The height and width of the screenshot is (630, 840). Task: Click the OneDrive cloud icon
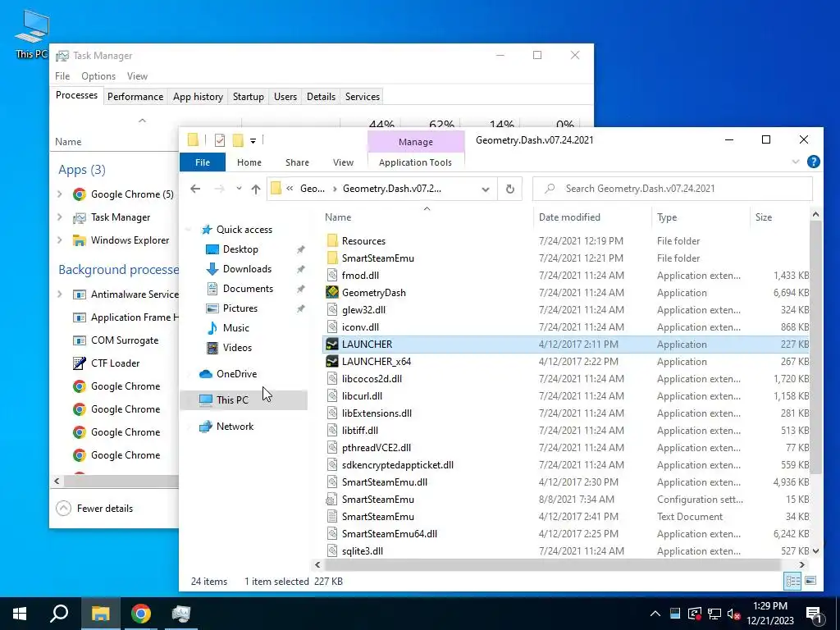tap(206, 374)
